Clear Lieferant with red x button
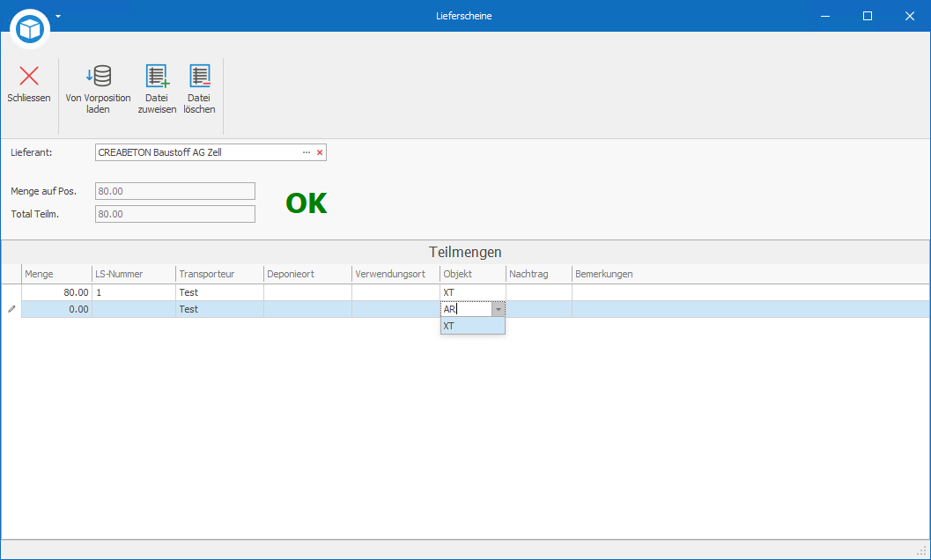 [x=320, y=152]
